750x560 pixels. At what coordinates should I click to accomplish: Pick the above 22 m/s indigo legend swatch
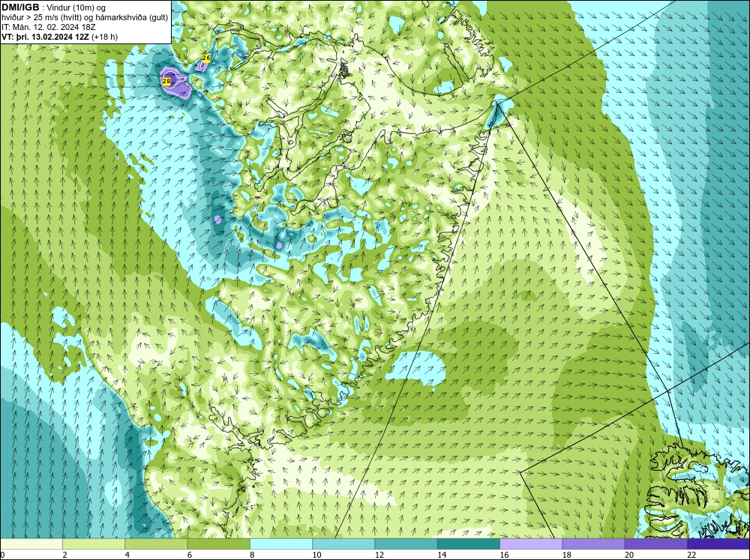pyautogui.click(x=718, y=544)
